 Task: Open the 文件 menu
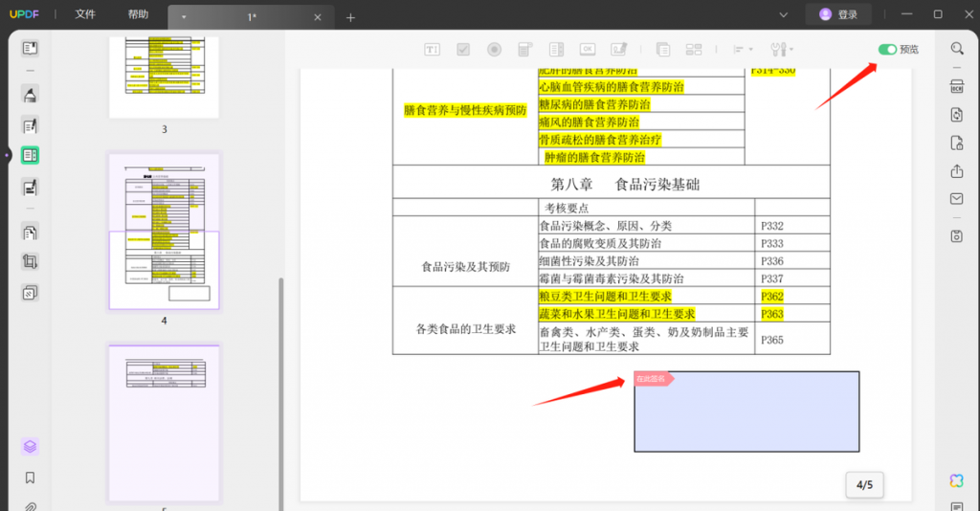pos(85,14)
